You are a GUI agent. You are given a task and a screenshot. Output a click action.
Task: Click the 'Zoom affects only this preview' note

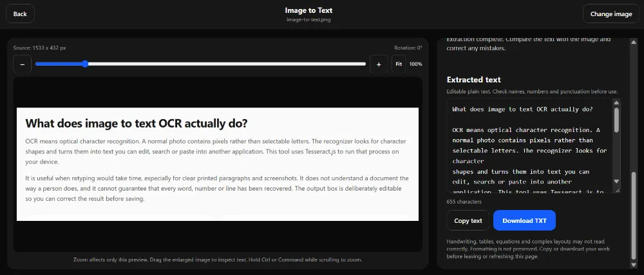(218, 260)
